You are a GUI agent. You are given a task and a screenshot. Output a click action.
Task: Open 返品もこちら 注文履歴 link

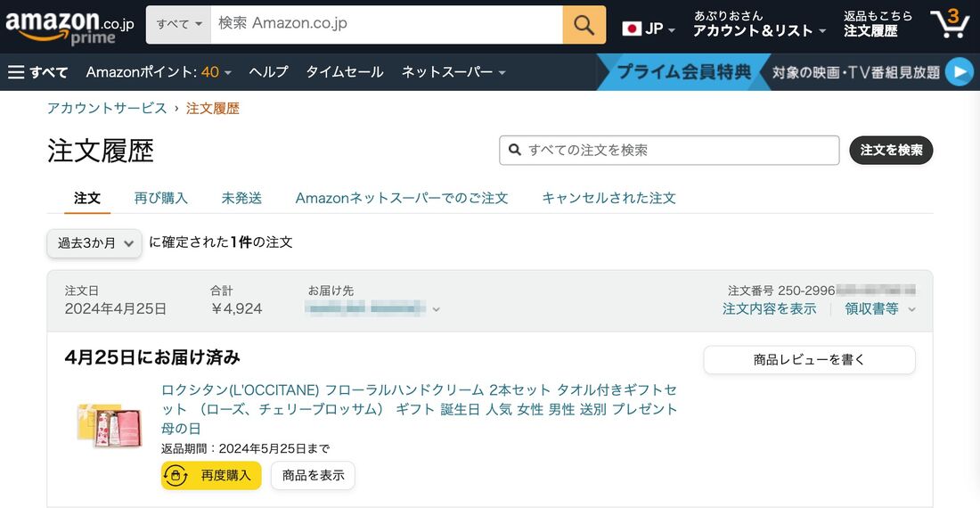[x=878, y=24]
